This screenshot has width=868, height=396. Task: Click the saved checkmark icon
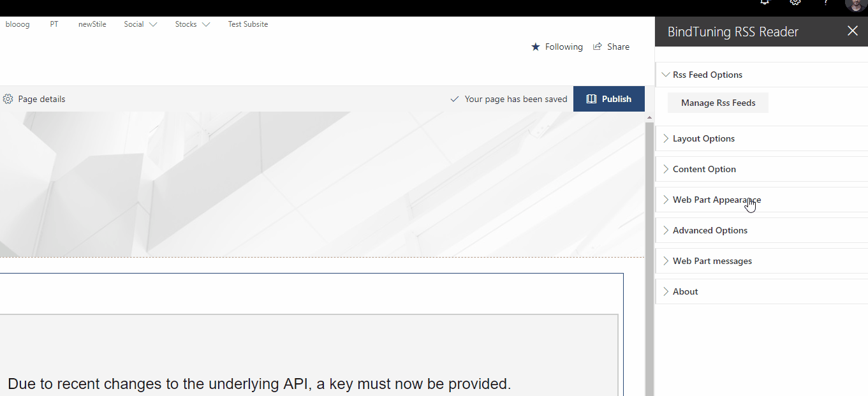tap(454, 99)
